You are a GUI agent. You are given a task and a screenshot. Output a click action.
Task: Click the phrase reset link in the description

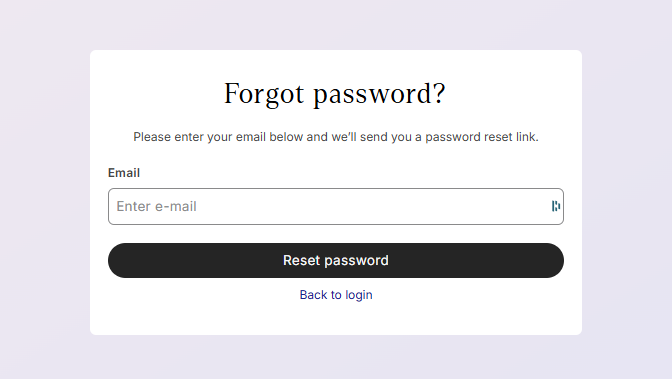(511, 137)
